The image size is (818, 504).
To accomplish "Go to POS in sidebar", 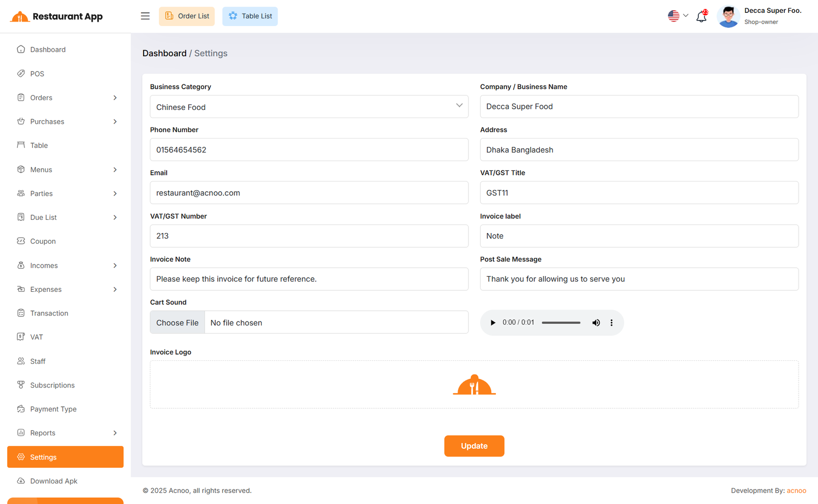I will click(x=37, y=74).
